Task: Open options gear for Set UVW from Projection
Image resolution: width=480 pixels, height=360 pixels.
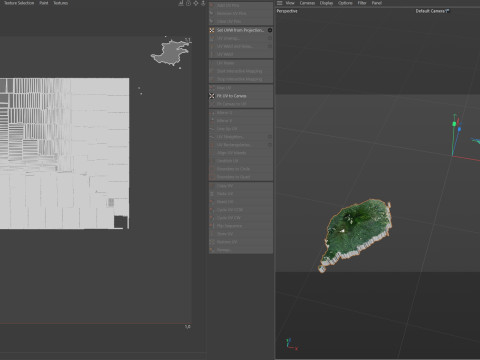Action: 270,30
